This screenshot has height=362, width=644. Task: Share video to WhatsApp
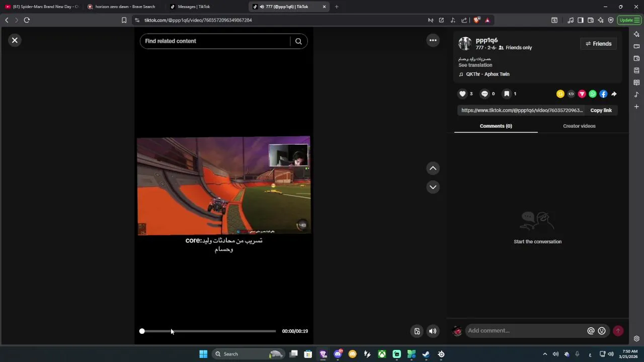point(593,94)
